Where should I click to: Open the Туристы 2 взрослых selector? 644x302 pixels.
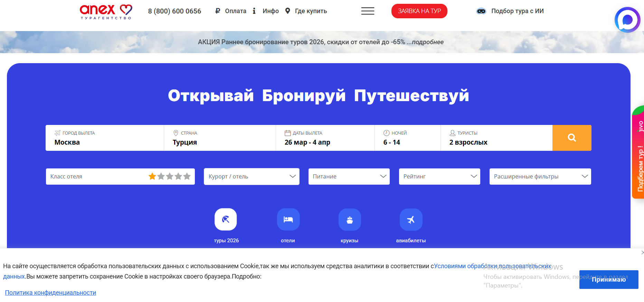pos(496,138)
